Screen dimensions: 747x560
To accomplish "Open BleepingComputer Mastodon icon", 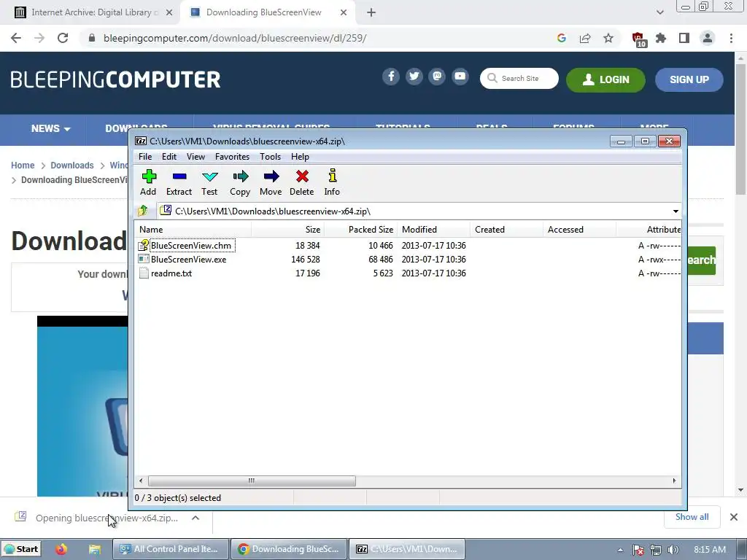I will click(x=437, y=77).
